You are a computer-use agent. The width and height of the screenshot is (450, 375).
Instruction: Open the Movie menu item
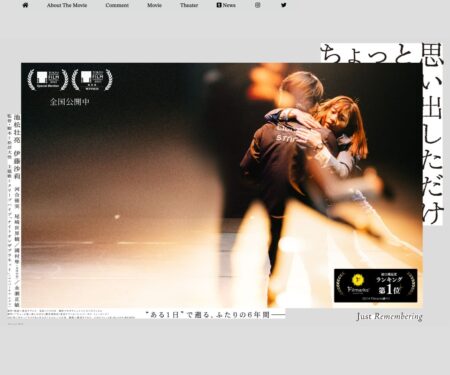click(x=154, y=5)
